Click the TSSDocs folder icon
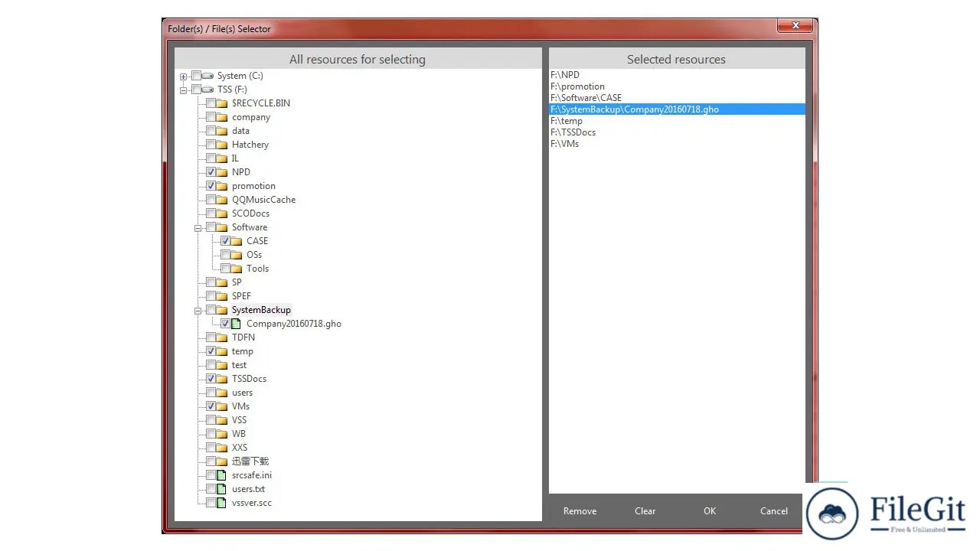 point(222,379)
